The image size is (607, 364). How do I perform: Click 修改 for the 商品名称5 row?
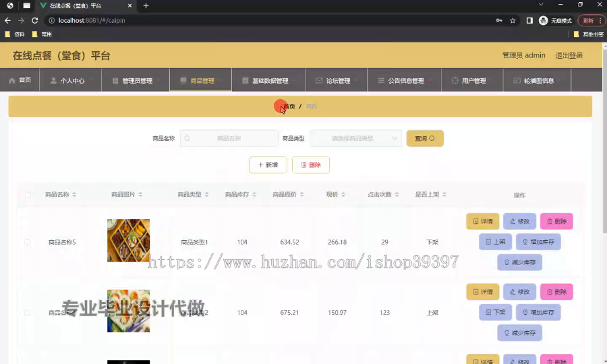519,221
